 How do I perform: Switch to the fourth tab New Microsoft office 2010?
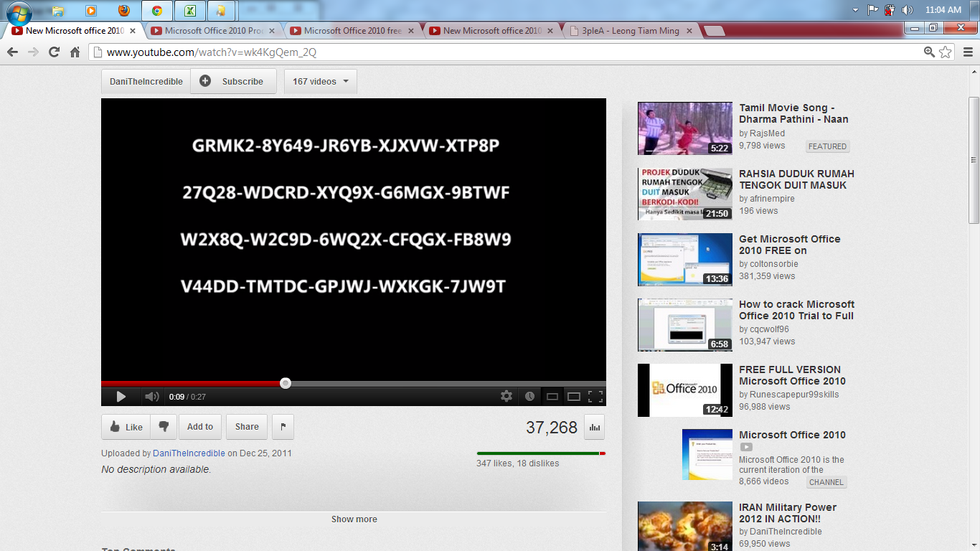[x=492, y=31]
